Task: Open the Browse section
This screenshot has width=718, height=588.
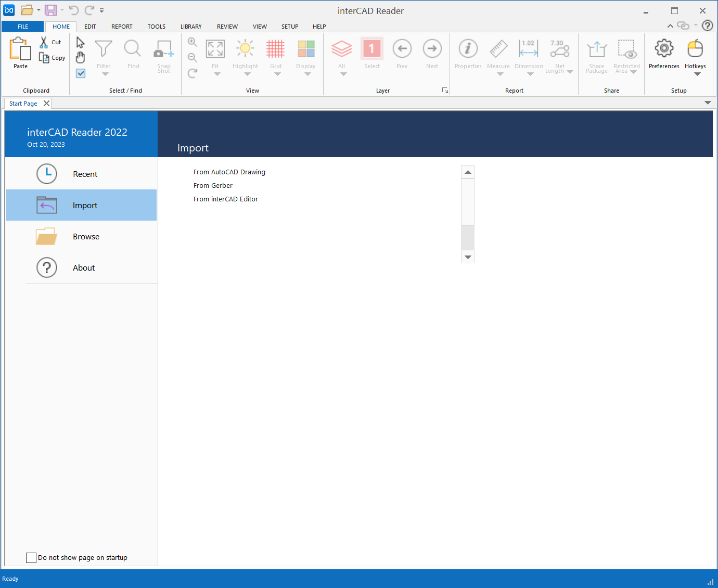Action: click(81, 236)
